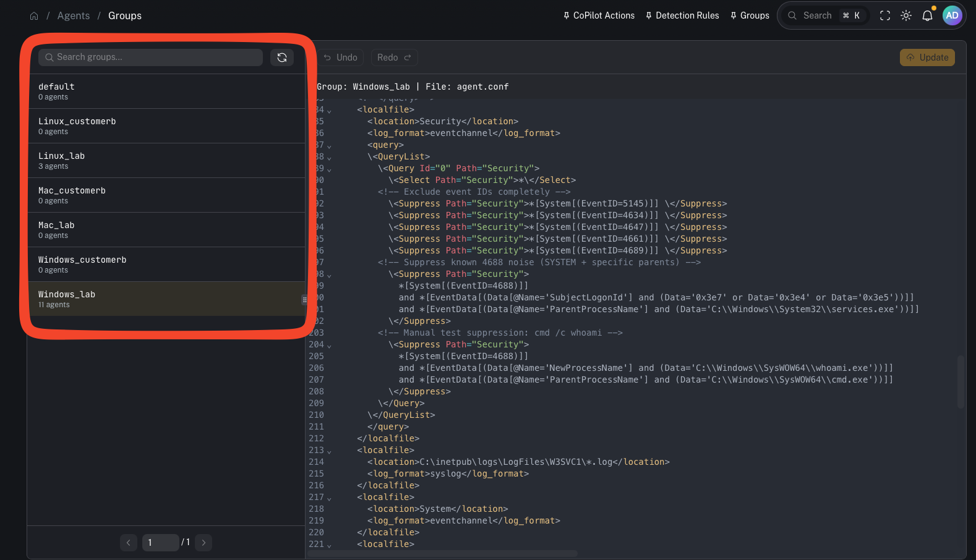Go to next page of groups
Screen dimensions: 976x560
203,543
